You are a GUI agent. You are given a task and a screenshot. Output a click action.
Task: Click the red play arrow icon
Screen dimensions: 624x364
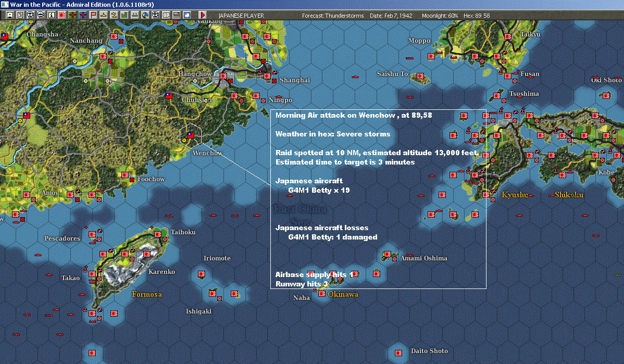(x=203, y=15)
